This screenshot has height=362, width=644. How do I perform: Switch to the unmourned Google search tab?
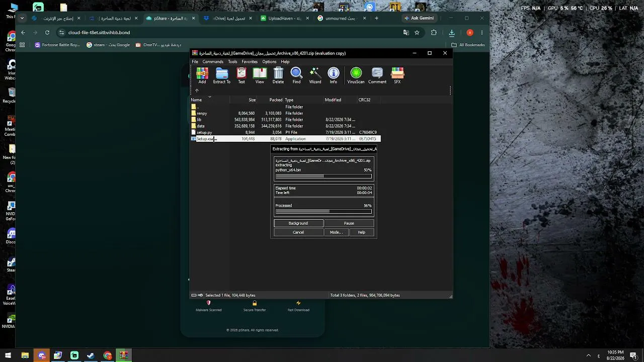coord(342,18)
